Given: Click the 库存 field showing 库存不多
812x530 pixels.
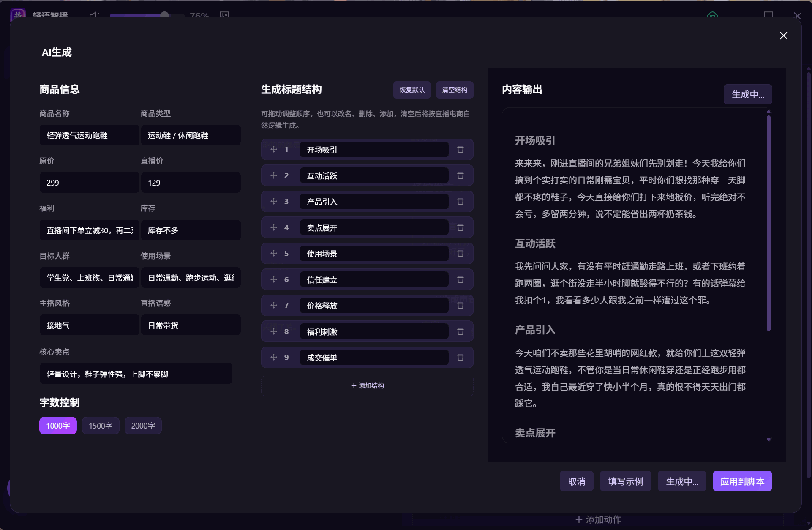Looking at the screenshot, I should pyautogui.click(x=191, y=230).
